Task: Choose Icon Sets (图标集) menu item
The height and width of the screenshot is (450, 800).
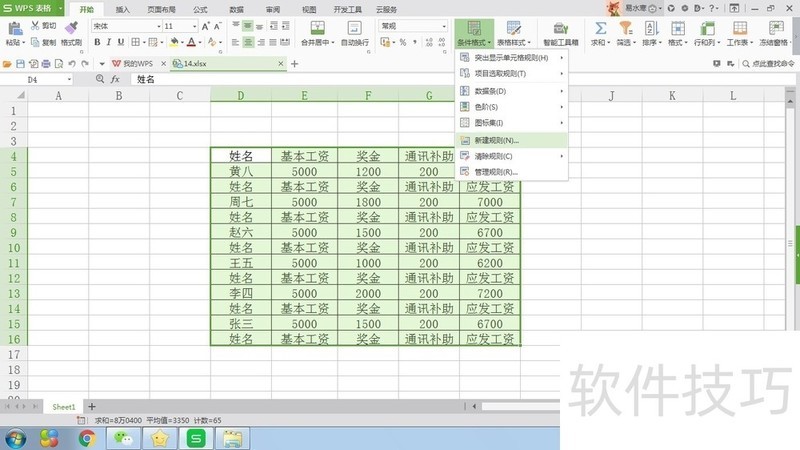Action: tap(512, 122)
